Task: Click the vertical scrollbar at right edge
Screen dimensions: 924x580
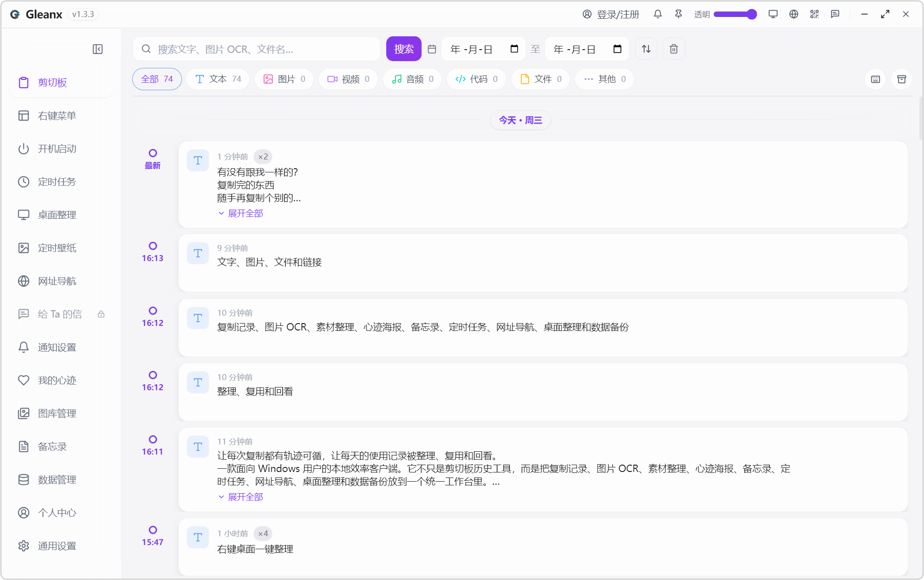Action: (x=921, y=119)
